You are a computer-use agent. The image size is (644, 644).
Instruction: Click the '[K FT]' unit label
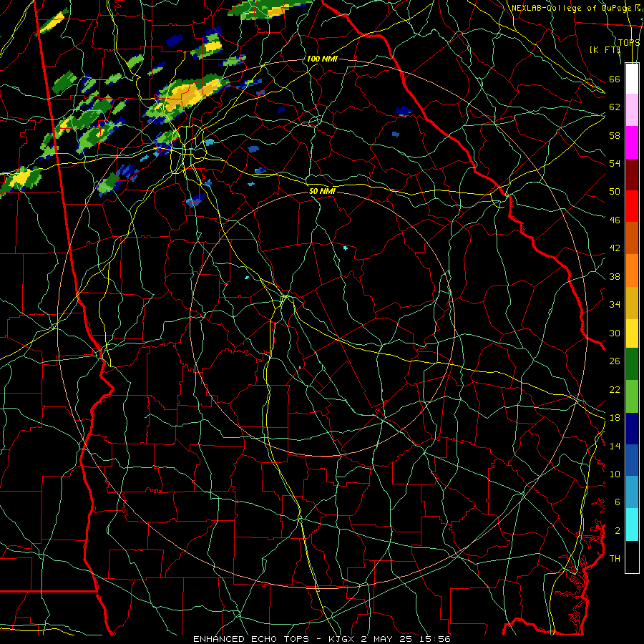[604, 50]
